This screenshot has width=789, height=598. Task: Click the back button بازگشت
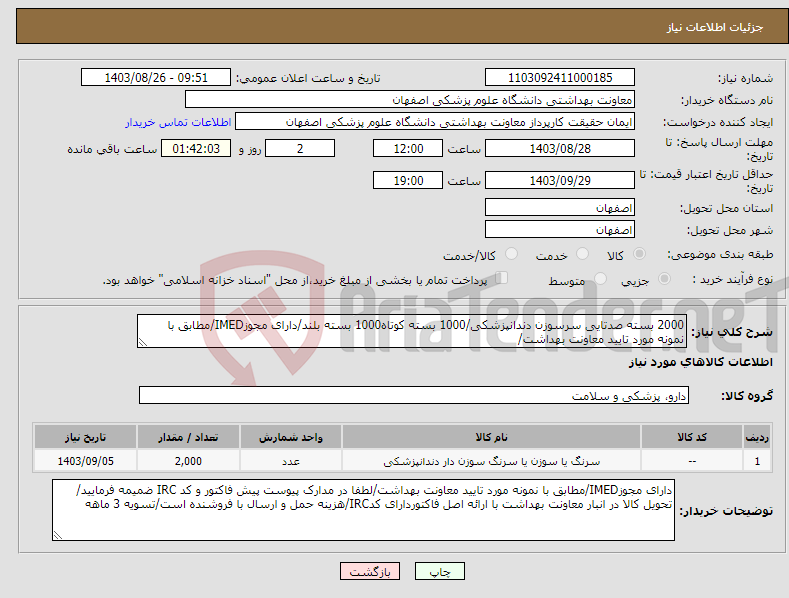coord(370,571)
